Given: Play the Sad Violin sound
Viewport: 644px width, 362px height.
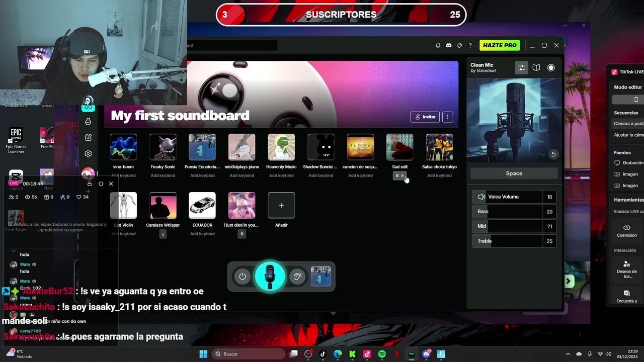Looking at the screenshot, I should tap(123, 206).
